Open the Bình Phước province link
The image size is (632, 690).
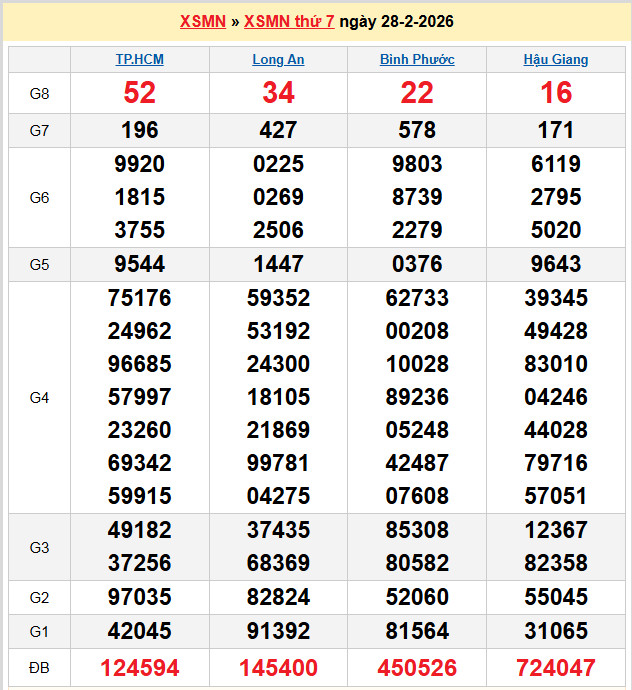coord(417,60)
